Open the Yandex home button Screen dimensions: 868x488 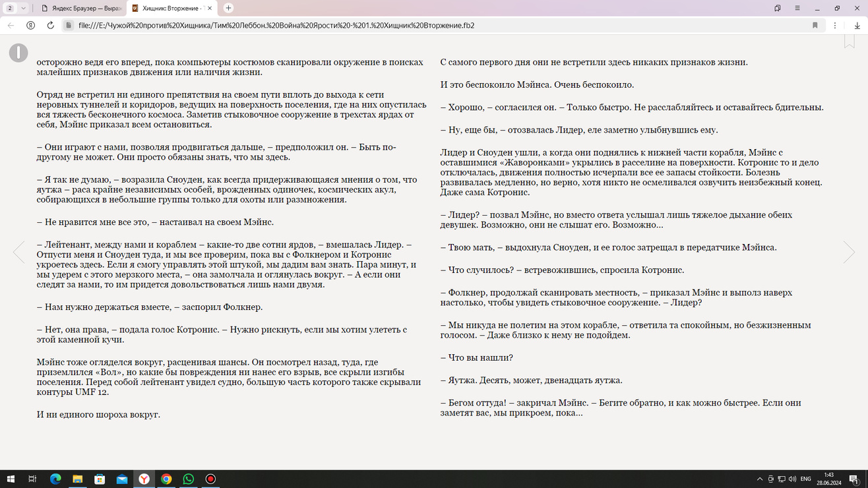[30, 25]
